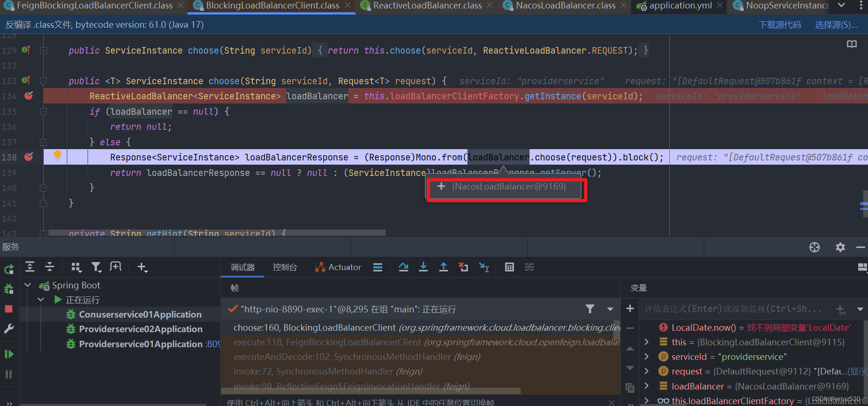Toggle the breakpoint on line 134
The width and height of the screenshot is (868, 406).
pos(29,96)
